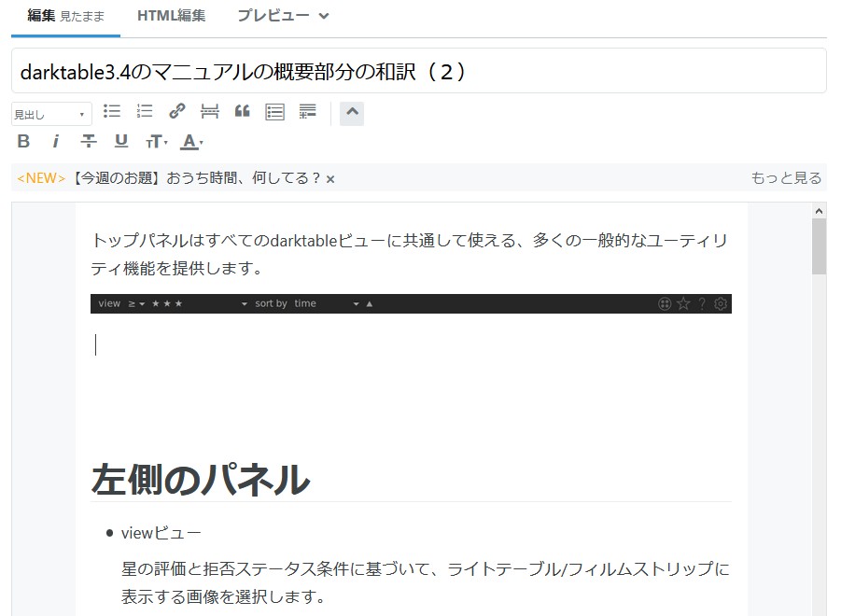Collapse the formatting toolbar row

coord(352,113)
